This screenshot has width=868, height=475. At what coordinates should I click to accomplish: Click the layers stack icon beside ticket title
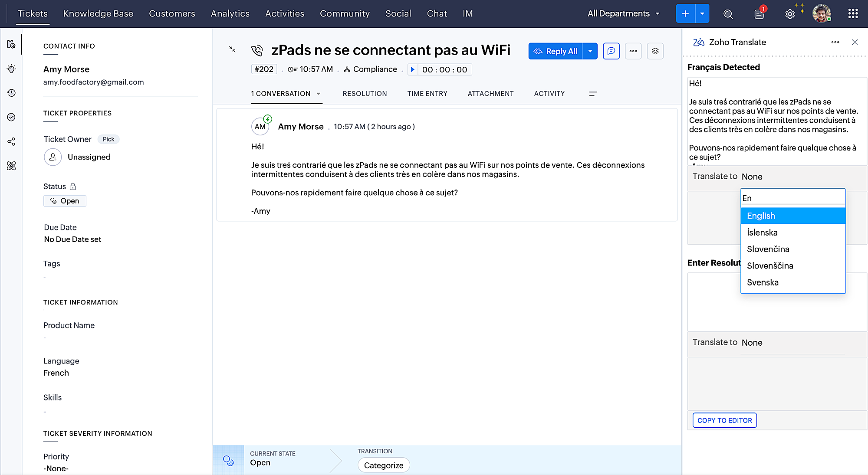(x=655, y=51)
